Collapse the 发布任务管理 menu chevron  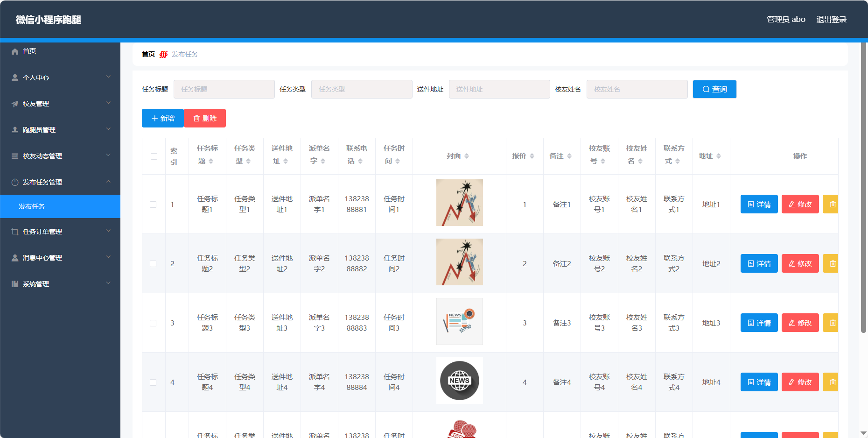[108, 181]
